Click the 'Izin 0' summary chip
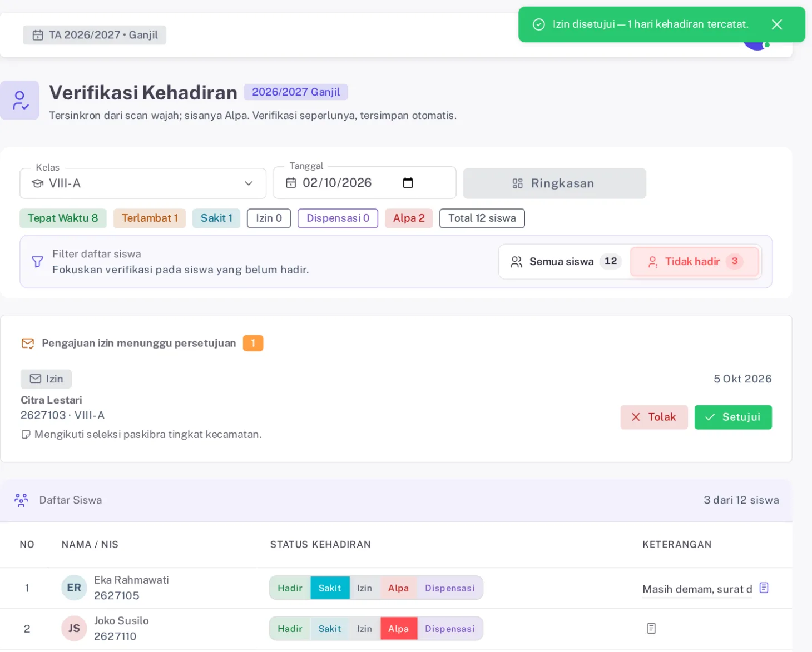812x652 pixels. tap(269, 218)
